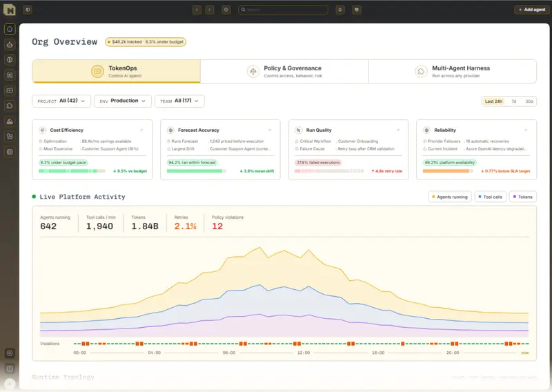552x392 pixels.
Task: Click the Policy violations value 12
Action: coord(217,226)
